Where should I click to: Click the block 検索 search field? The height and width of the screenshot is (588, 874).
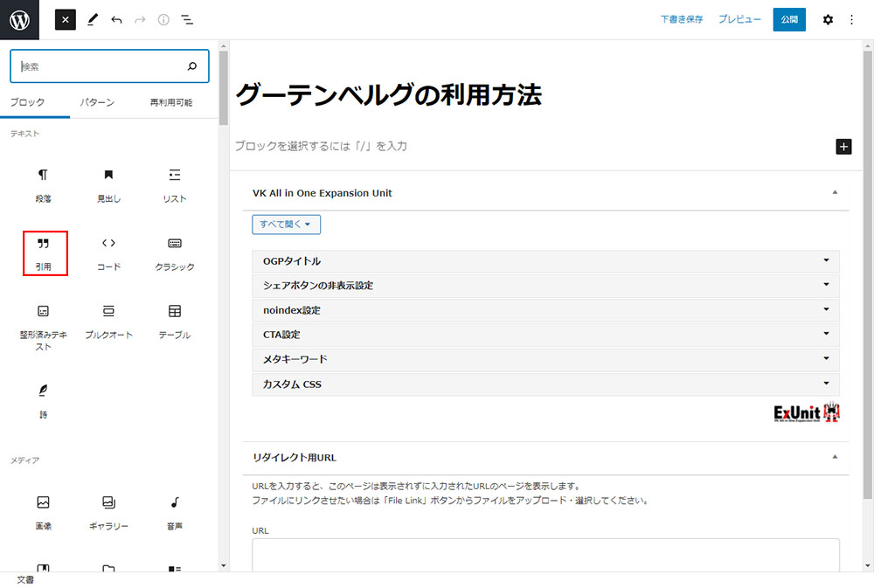(101, 66)
